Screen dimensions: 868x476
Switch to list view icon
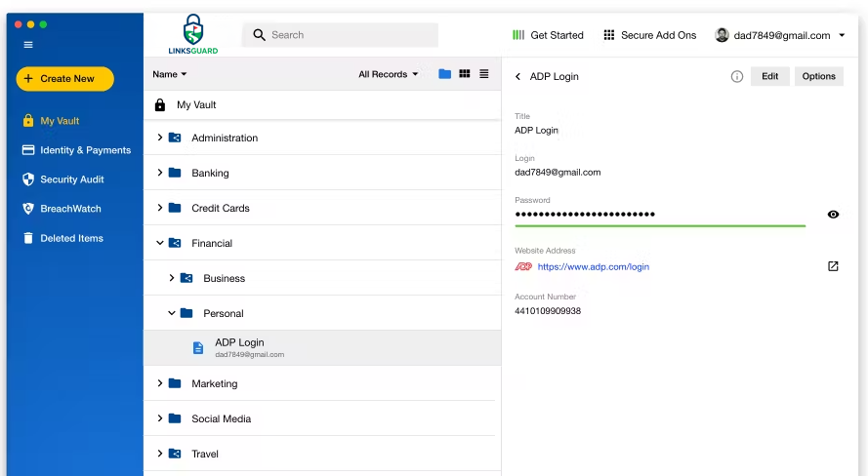tap(484, 73)
